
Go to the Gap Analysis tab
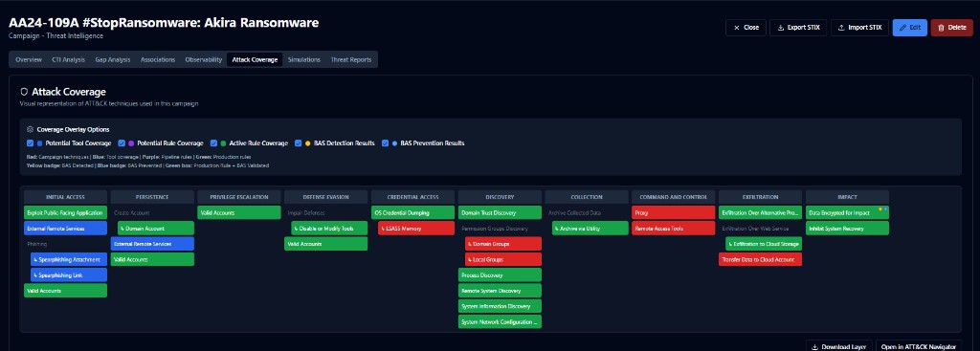coord(113,60)
